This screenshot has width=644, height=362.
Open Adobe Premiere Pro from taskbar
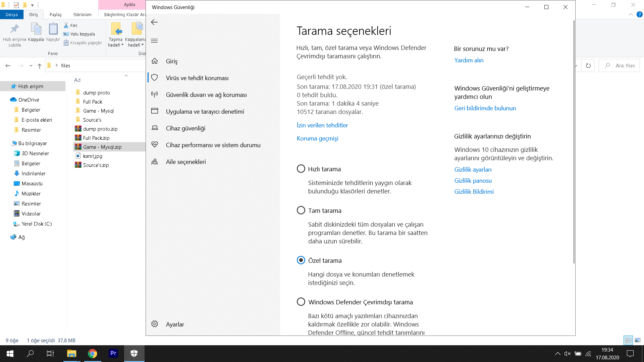click(x=113, y=353)
